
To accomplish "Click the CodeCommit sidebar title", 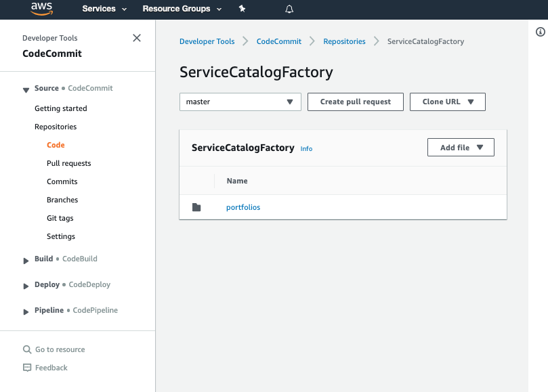I will 52,53.
